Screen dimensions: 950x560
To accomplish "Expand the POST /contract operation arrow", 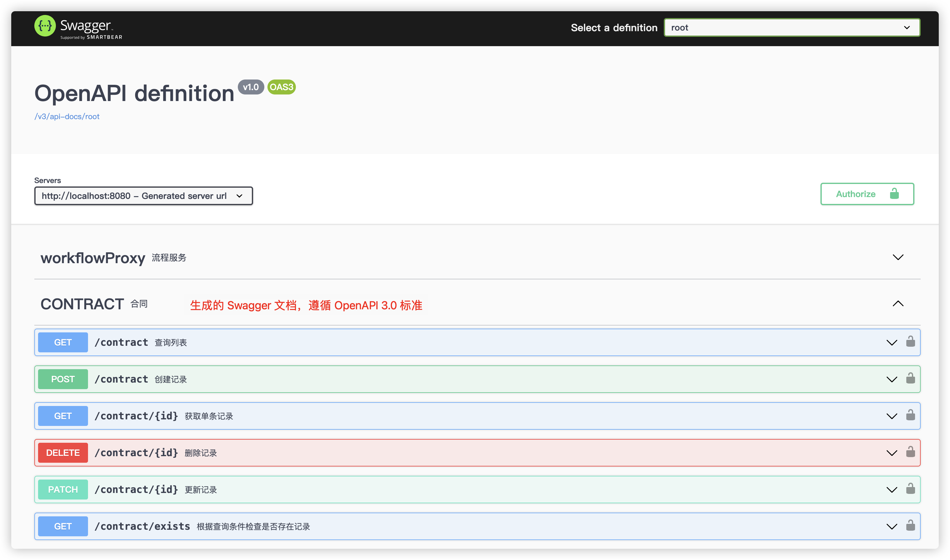I will pyautogui.click(x=891, y=380).
